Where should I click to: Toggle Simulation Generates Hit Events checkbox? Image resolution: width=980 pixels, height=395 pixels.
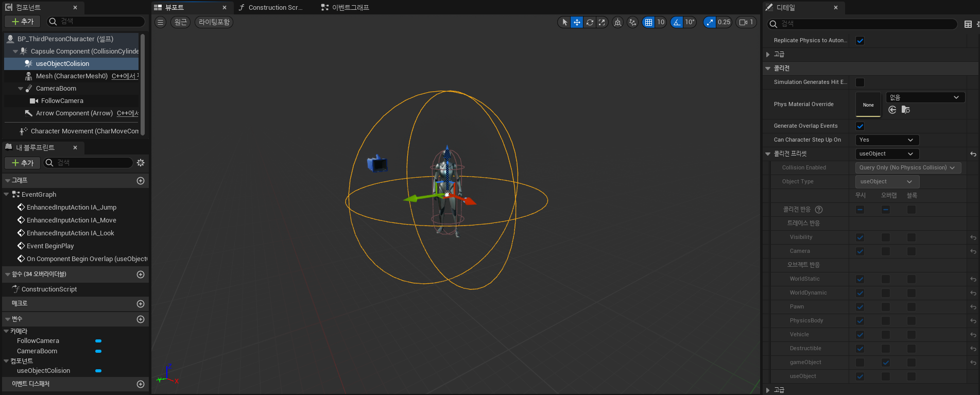pyautogui.click(x=860, y=82)
